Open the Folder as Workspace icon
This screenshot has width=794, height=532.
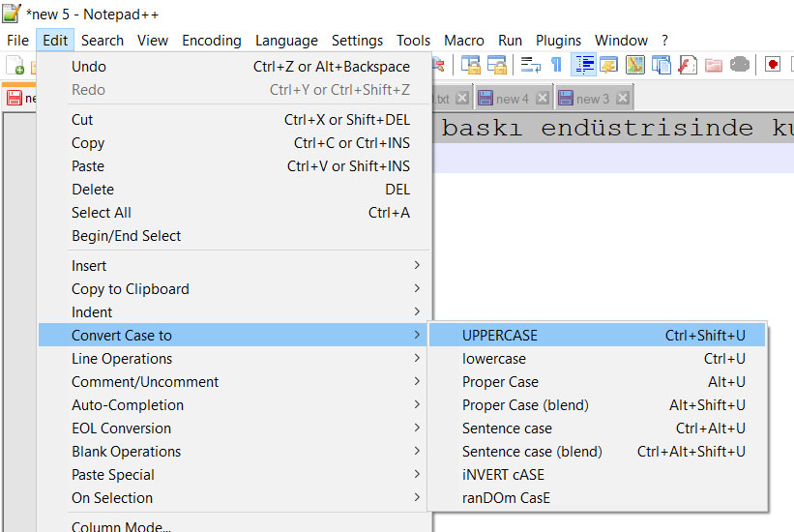pos(713,65)
